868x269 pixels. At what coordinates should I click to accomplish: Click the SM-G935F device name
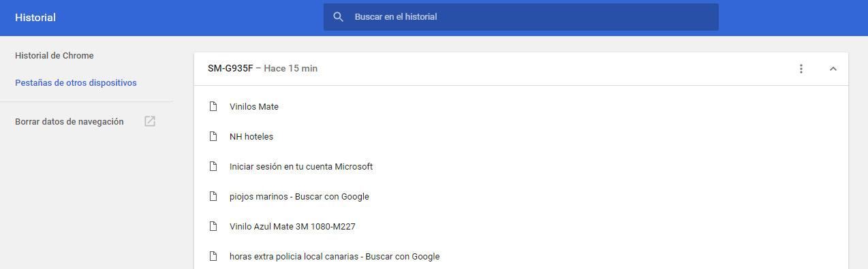click(x=230, y=69)
